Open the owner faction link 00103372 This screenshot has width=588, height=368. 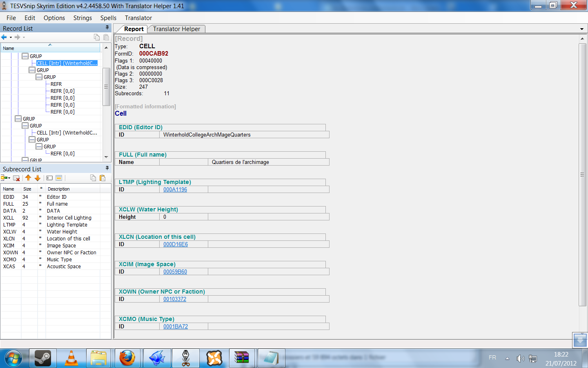(175, 299)
